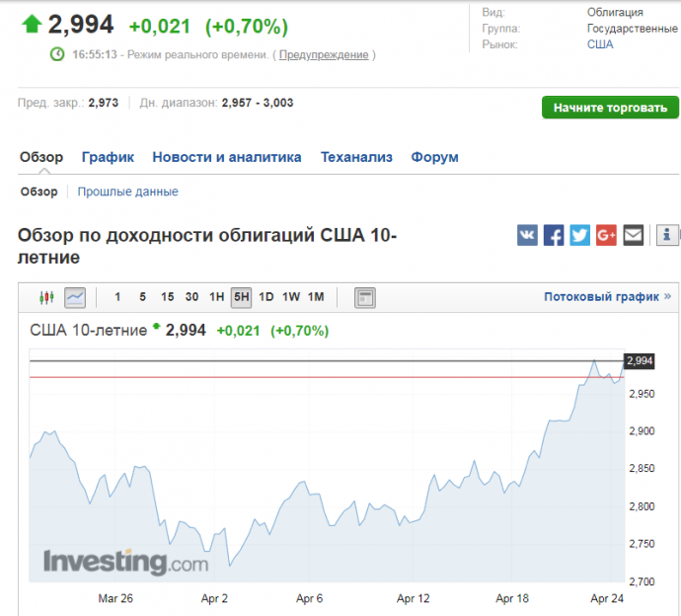
Task: Open the Теханализ tab
Action: pos(356,157)
